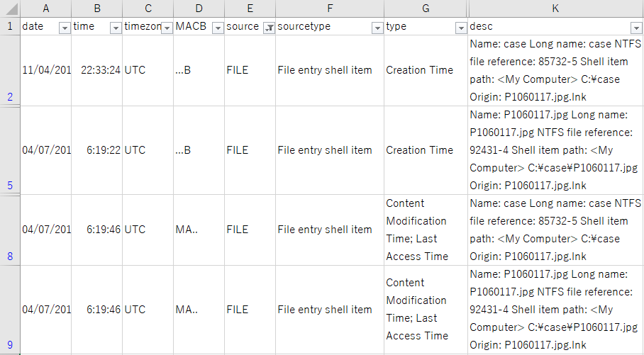644x355 pixels.
Task: Click the date cell '11/04/201'
Action: tap(45, 71)
